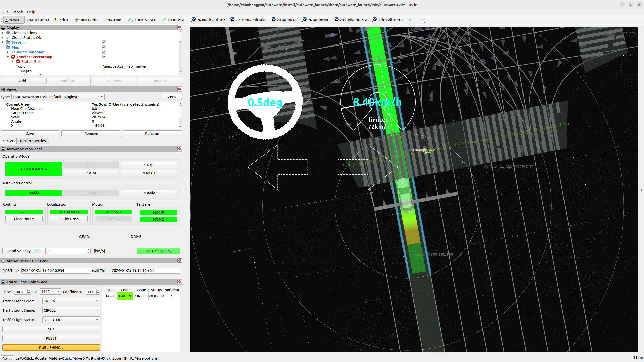
Task: Click the Add display button
Action: (x=23, y=81)
